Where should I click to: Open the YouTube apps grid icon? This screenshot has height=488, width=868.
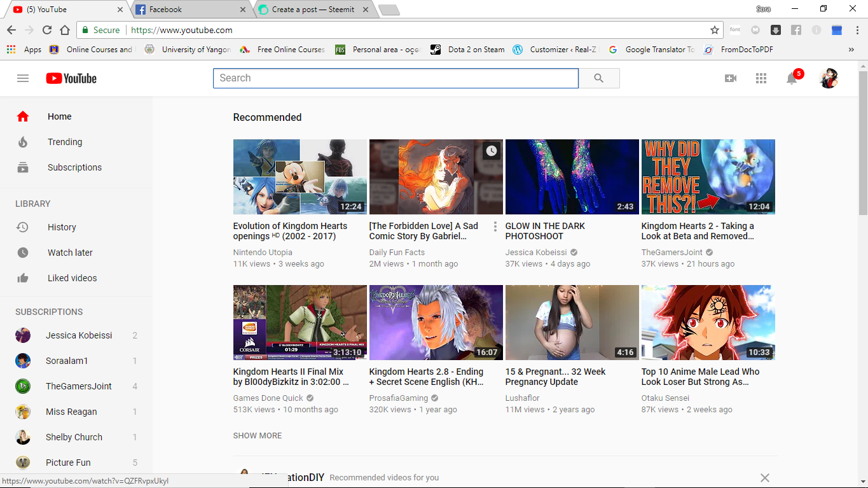[761, 78]
